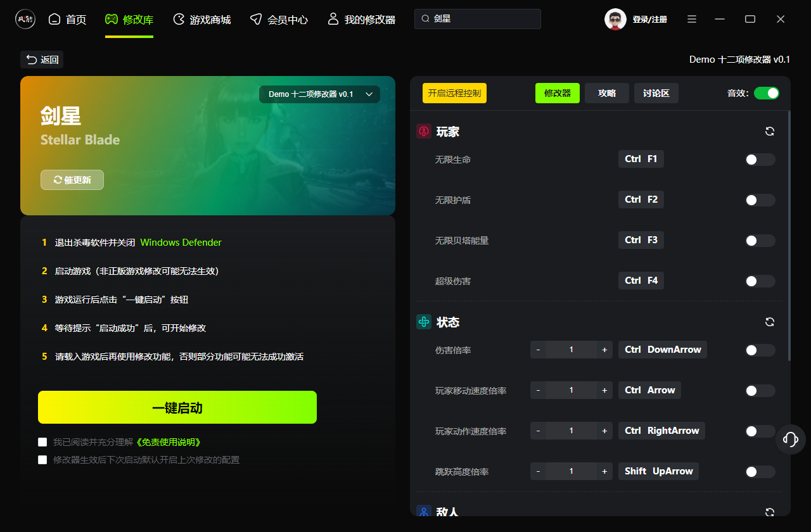Open the hamburger menu icon in title bar

(x=693, y=19)
